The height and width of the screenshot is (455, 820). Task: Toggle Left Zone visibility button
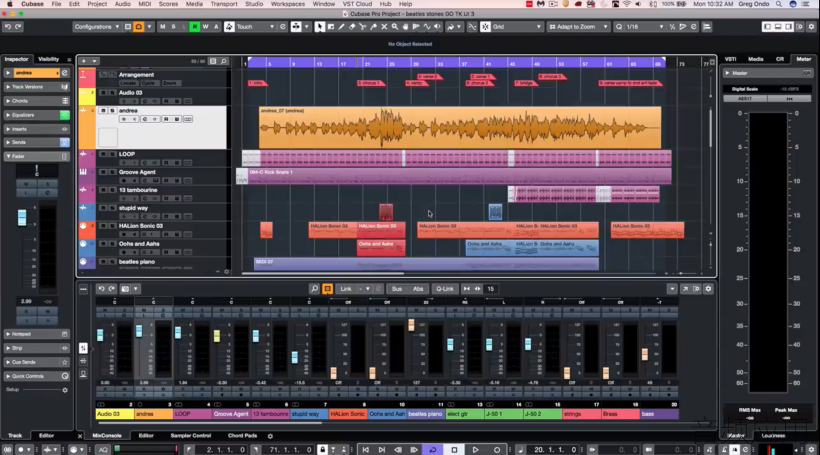[767, 27]
